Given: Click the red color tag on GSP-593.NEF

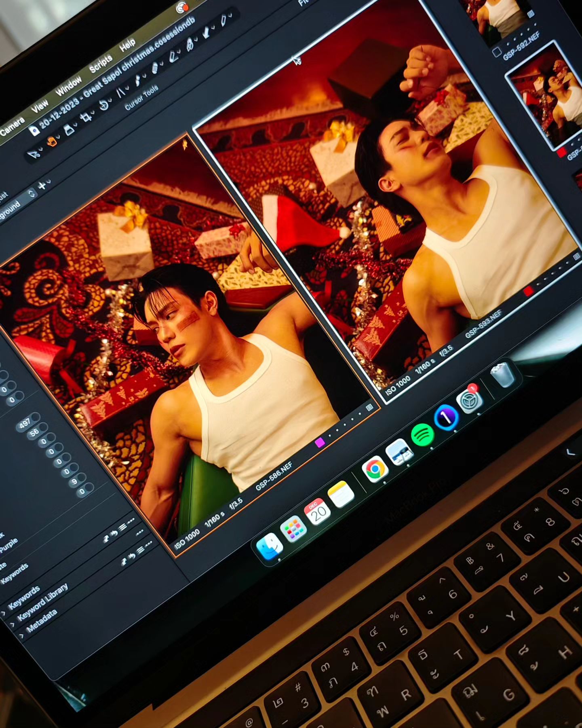Looking at the screenshot, I should [x=528, y=291].
